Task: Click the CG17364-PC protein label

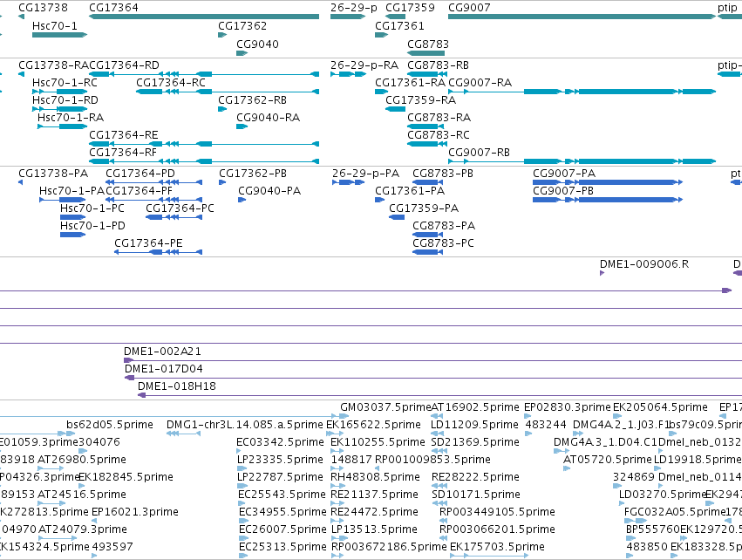Action: (x=180, y=208)
